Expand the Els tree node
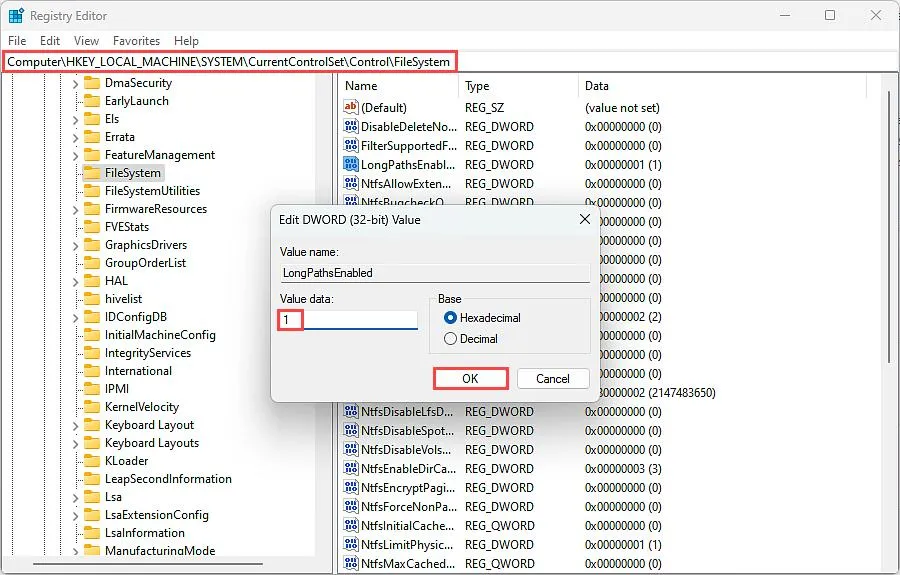Screen dimensions: 900x575 pos(75,120)
